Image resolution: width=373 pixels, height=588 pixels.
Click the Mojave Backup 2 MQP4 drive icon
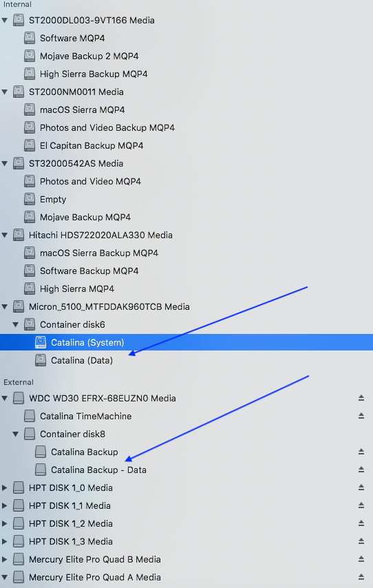[x=30, y=56]
